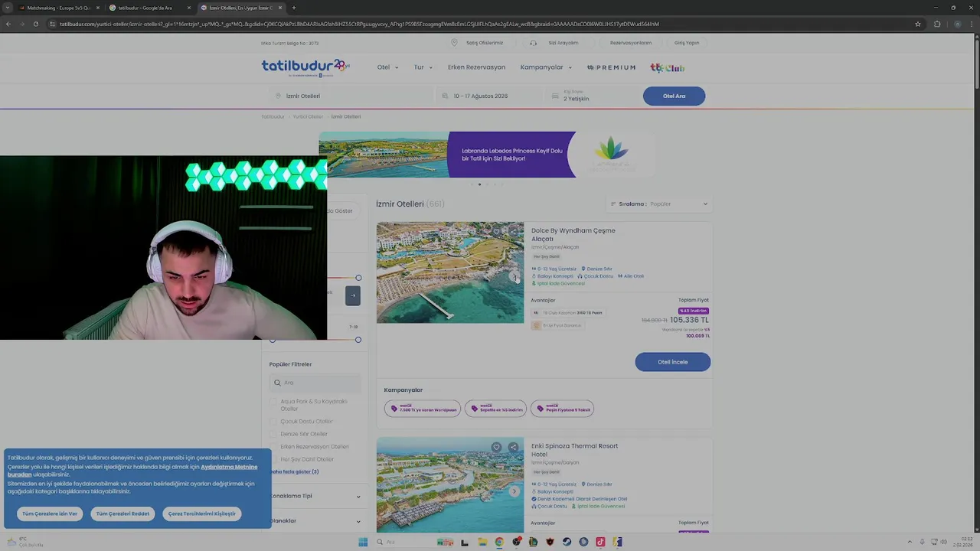This screenshot has width=980, height=551.
Task: Select the İzmir Otelleri browser tab
Action: point(241,8)
